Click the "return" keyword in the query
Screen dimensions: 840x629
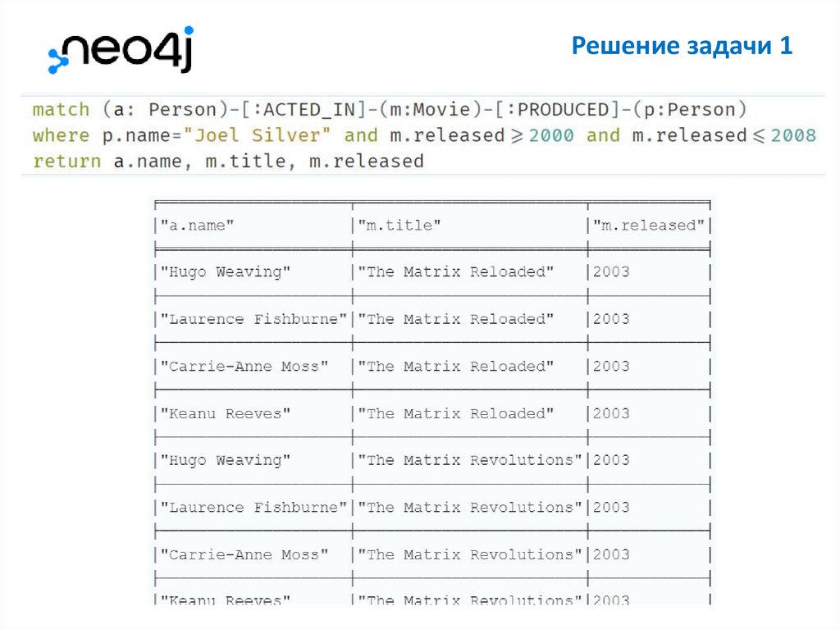[x=66, y=162]
